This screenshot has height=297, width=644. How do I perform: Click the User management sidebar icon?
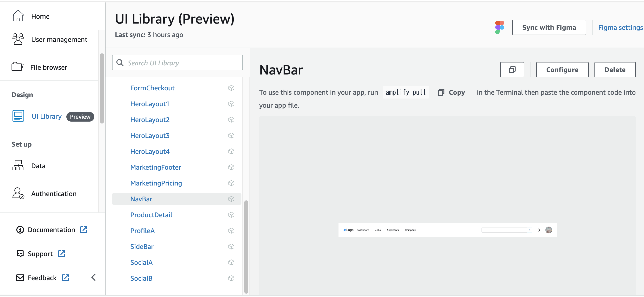coord(18,39)
